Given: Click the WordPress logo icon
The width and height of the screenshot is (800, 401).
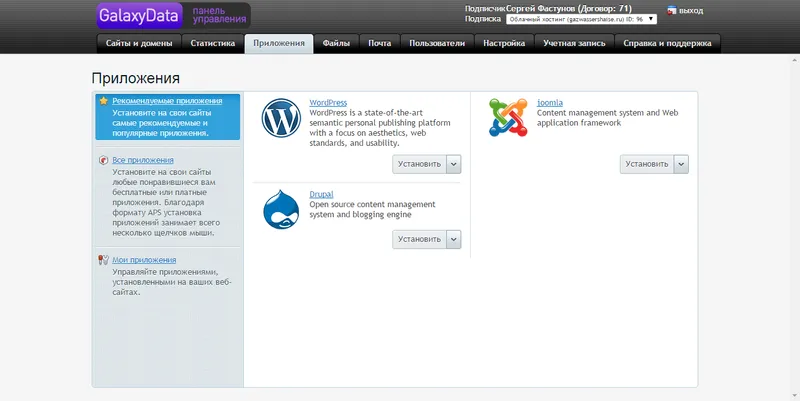Looking at the screenshot, I should pos(281,118).
